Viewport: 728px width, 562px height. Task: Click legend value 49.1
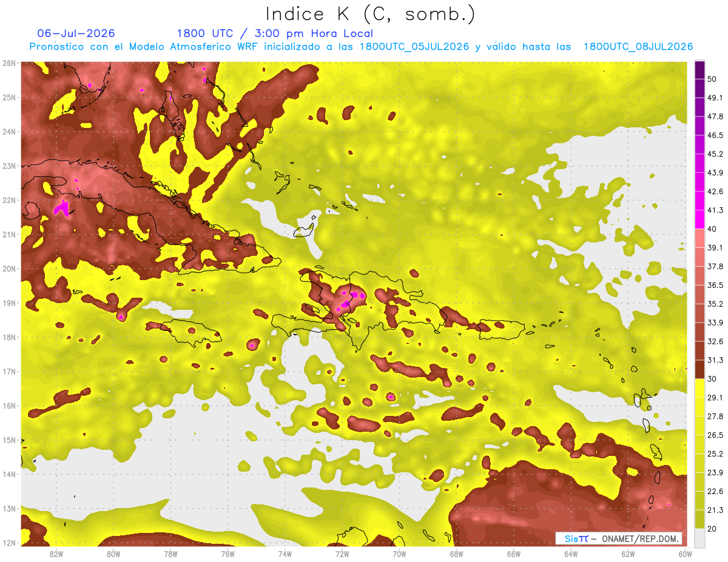(x=715, y=98)
